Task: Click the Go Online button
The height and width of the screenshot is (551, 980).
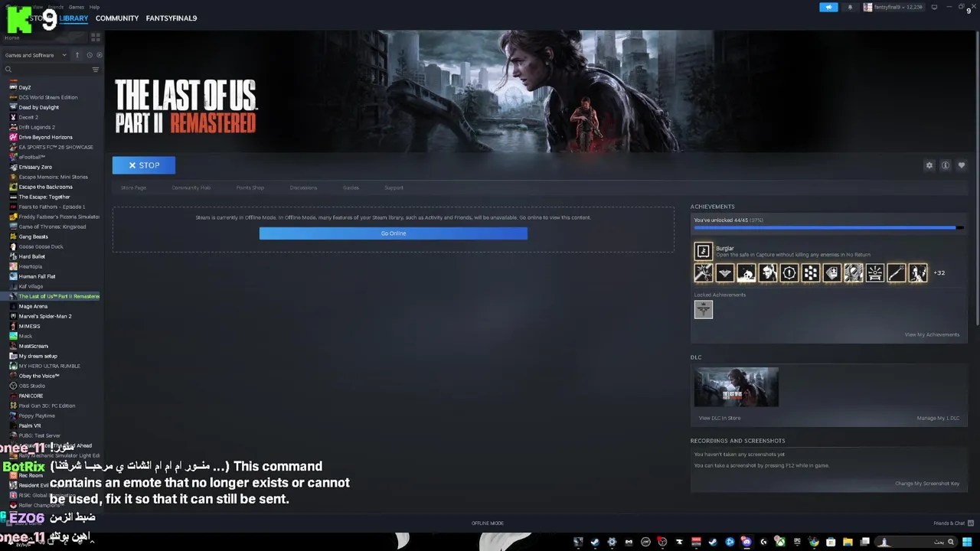Action: tap(393, 233)
